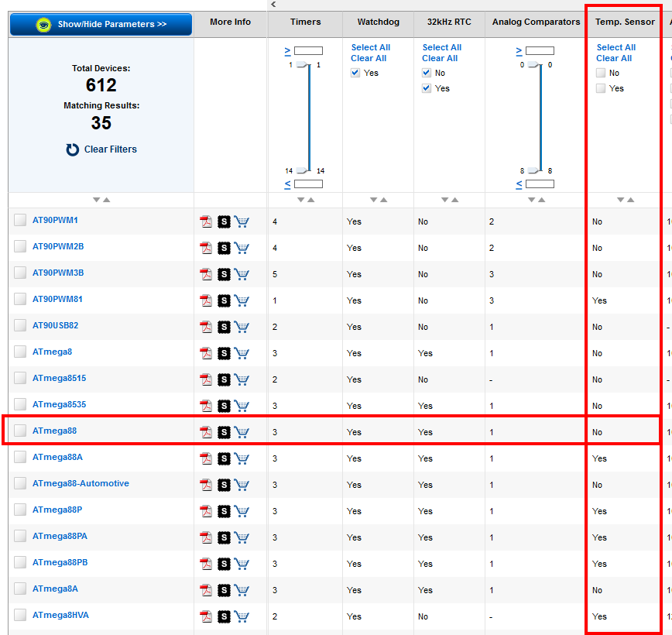Image resolution: width=672 pixels, height=635 pixels.
Task: Click the Timers maximum value input box
Action: [x=309, y=184]
